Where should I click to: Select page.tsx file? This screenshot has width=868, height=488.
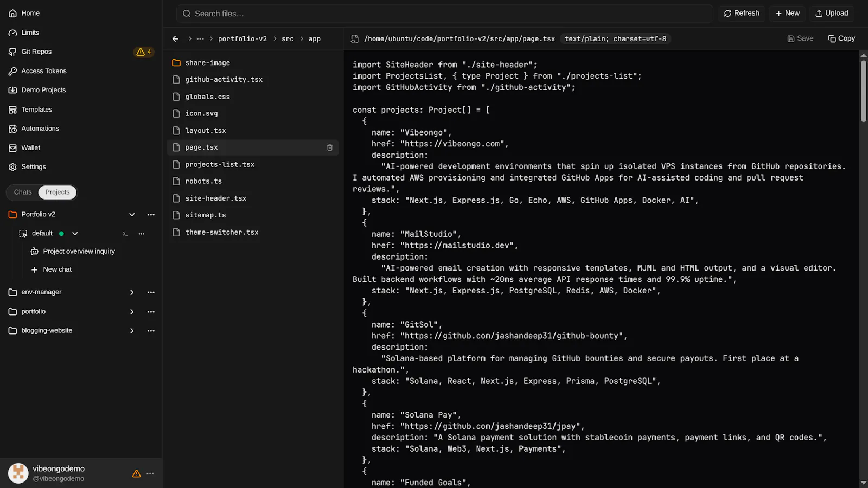pos(253,147)
